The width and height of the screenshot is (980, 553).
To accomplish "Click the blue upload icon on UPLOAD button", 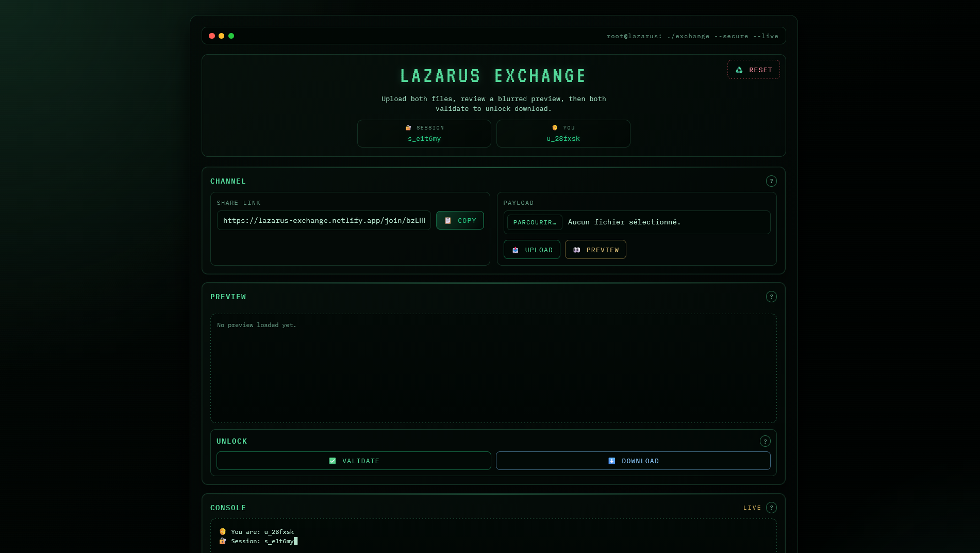I will click(x=515, y=250).
